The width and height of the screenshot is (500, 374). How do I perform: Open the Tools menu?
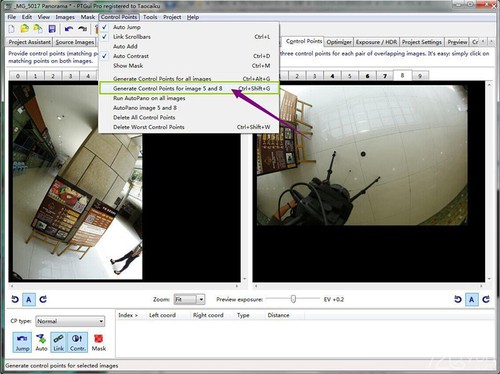click(x=150, y=17)
